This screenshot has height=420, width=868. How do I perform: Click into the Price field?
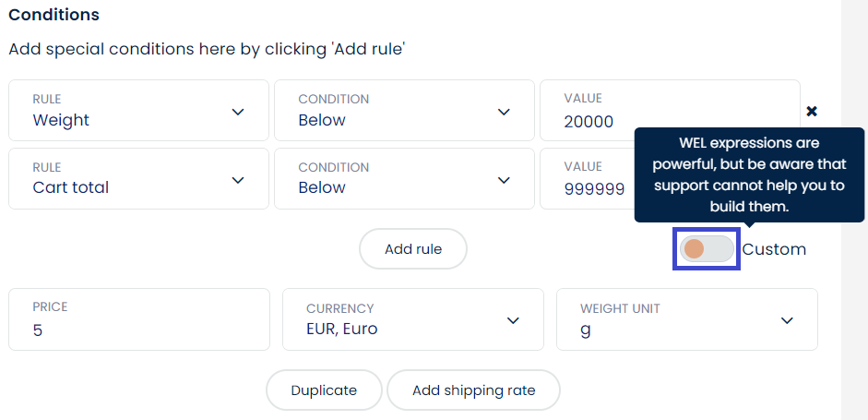click(138, 319)
